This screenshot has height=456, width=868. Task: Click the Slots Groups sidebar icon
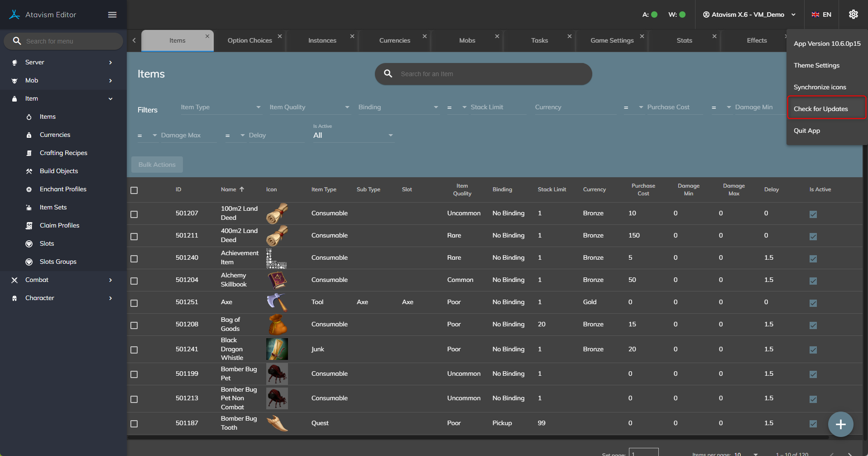[x=29, y=262]
